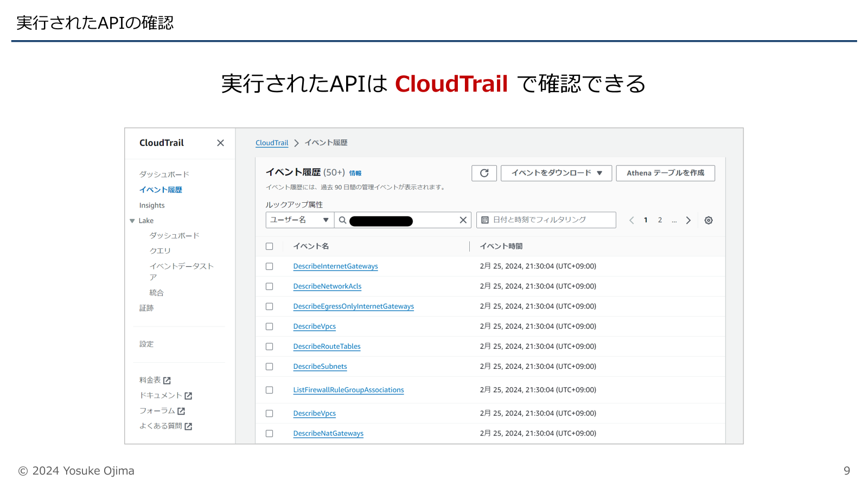This screenshot has height=488, width=868.
Task: Open Insights from the sidebar
Action: point(151,205)
